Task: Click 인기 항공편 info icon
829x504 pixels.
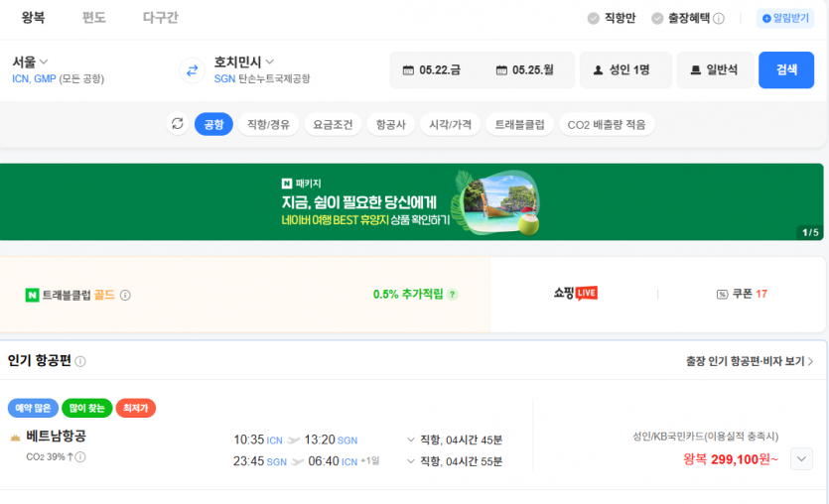Action: click(x=80, y=362)
